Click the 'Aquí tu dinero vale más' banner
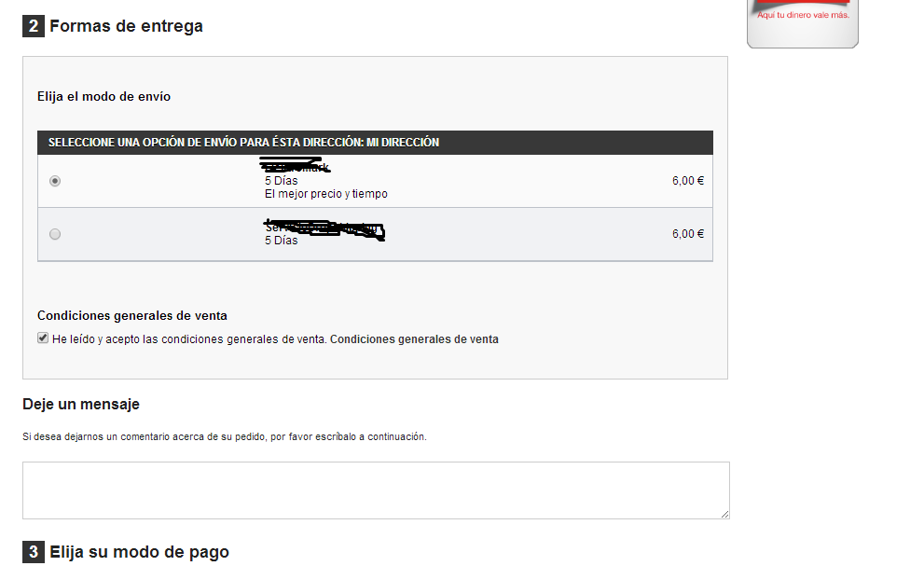 [x=802, y=21]
